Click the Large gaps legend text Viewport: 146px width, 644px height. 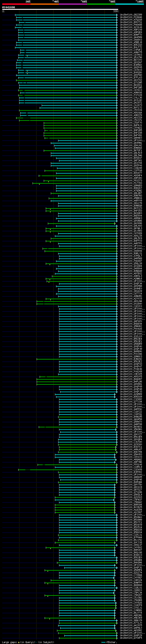coord(28,642)
